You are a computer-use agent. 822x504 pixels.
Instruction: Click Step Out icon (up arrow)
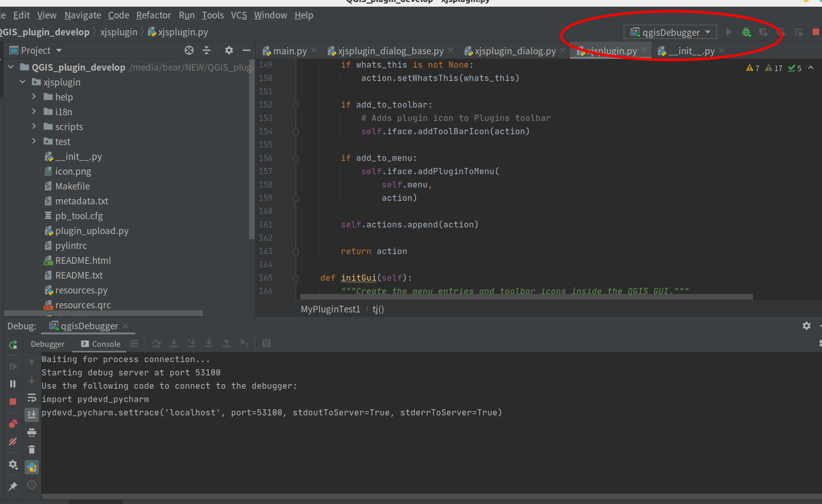coord(227,344)
